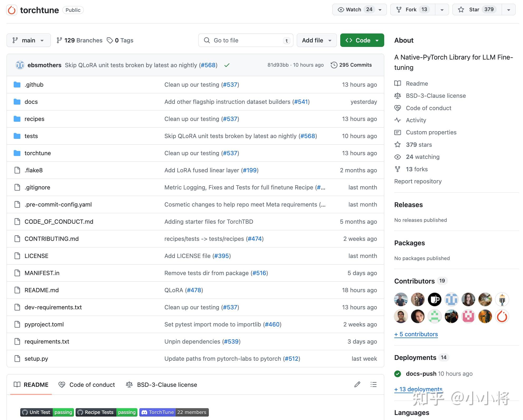Click the torchtune PyTorch logo icon
The height and width of the screenshot is (420, 523).
pos(12,10)
